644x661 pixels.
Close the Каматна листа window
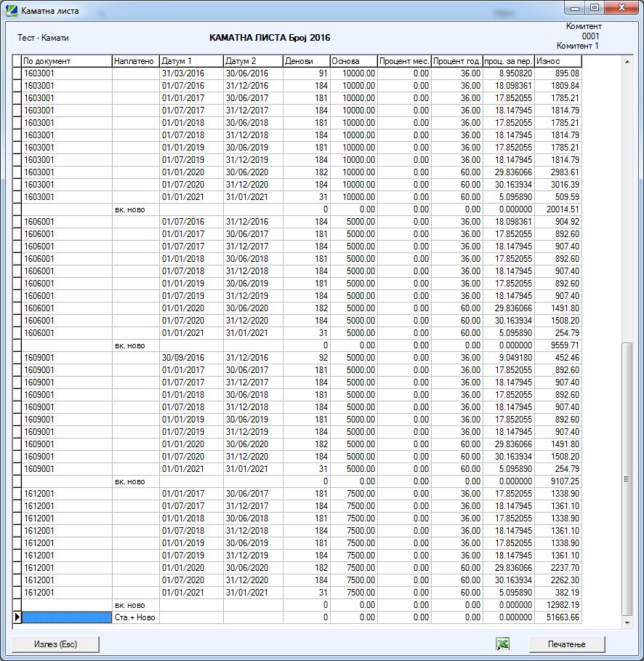pyautogui.click(x=621, y=7)
